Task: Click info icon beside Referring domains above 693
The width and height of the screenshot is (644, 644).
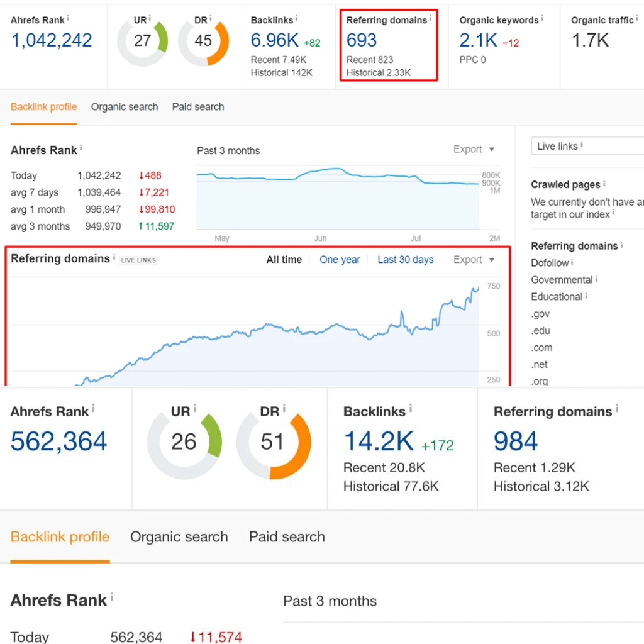Action: [430, 18]
